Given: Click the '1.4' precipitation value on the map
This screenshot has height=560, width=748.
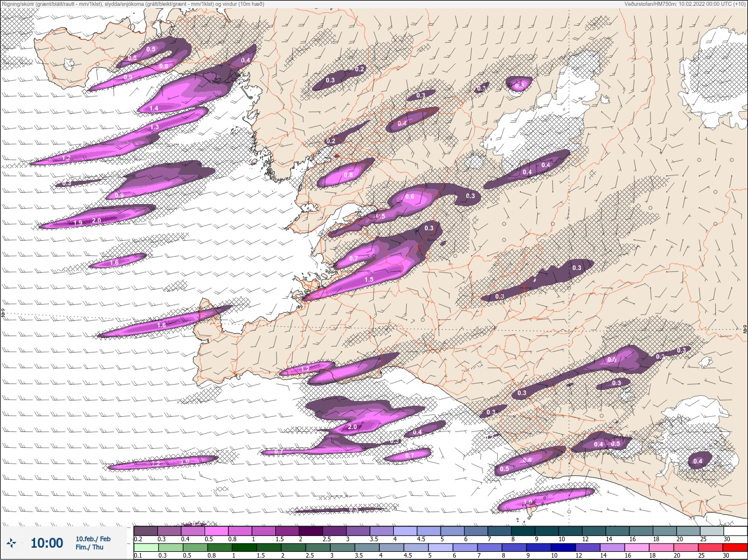Looking at the screenshot, I should 154,109.
